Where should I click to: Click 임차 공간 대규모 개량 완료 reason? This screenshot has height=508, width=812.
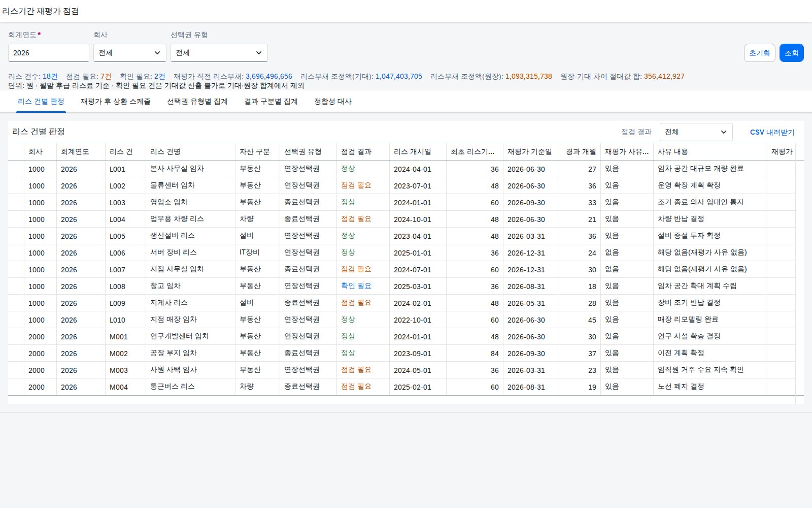click(x=710, y=169)
